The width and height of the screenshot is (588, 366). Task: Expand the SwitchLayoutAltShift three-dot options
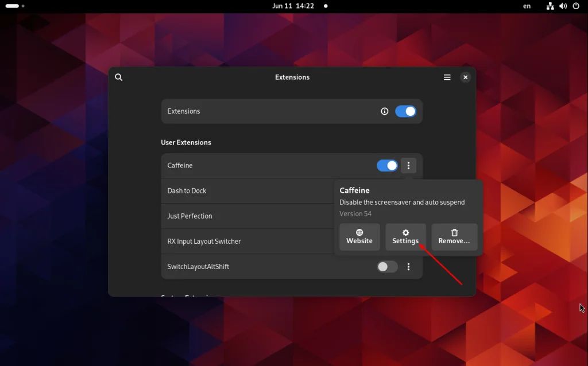(x=408, y=267)
